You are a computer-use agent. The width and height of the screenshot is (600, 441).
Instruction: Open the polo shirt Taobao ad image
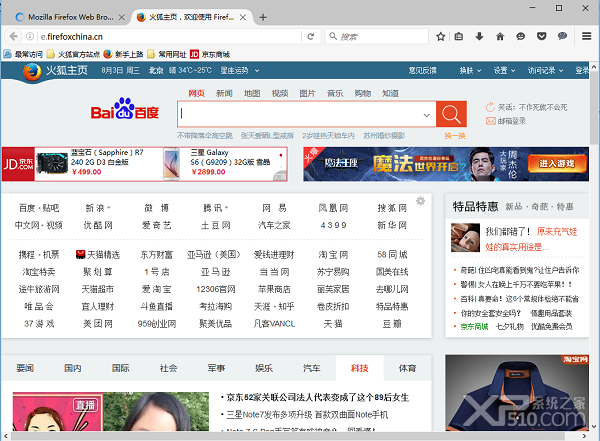click(517, 393)
